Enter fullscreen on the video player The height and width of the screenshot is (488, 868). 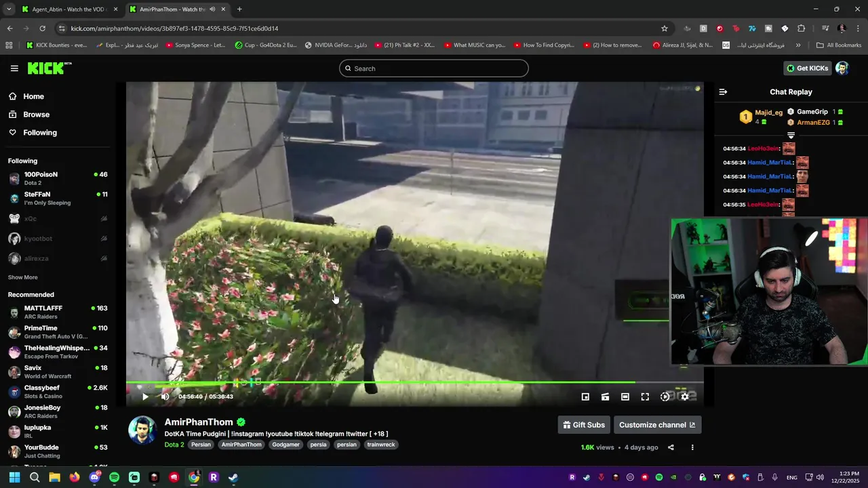[x=645, y=396]
